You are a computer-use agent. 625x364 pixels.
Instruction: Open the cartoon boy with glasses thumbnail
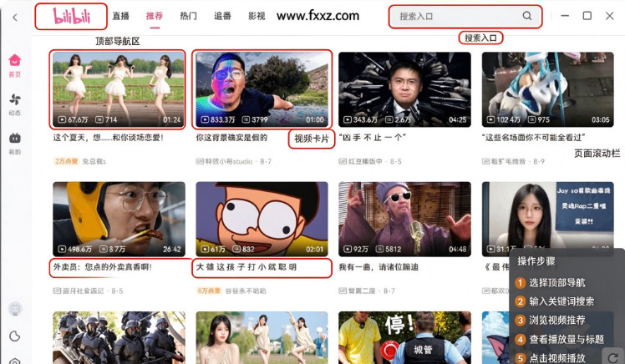pyautogui.click(x=262, y=219)
